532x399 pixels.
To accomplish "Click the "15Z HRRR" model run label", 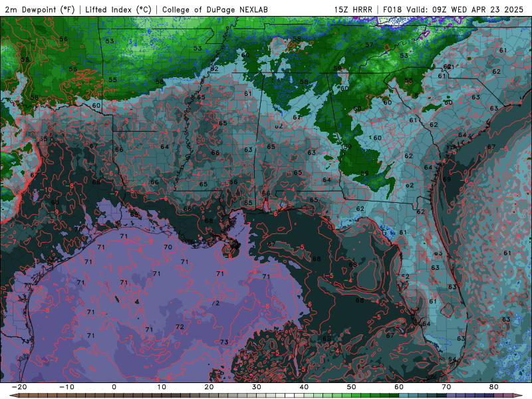I will 353,9.
